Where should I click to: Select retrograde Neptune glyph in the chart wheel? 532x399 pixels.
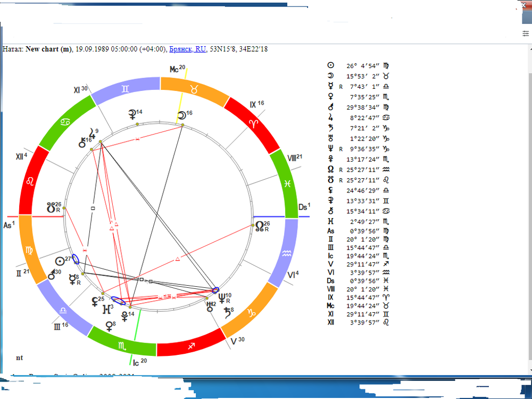click(x=222, y=299)
